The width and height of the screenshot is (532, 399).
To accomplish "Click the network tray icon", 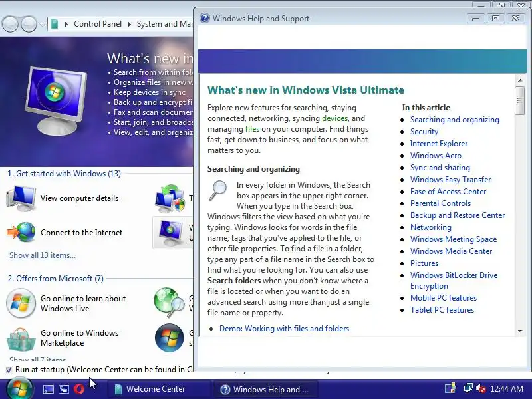I will (468, 388).
